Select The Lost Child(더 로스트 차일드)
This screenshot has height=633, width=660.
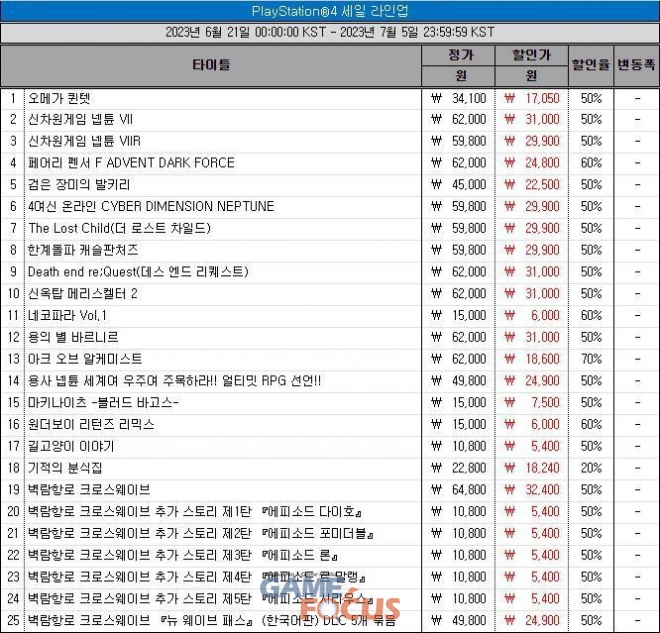pos(119,228)
